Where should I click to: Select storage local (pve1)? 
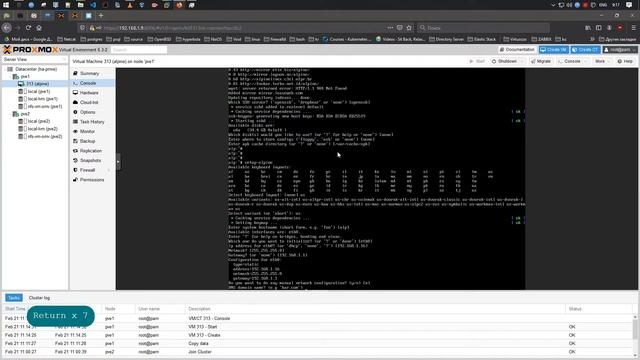(x=38, y=91)
